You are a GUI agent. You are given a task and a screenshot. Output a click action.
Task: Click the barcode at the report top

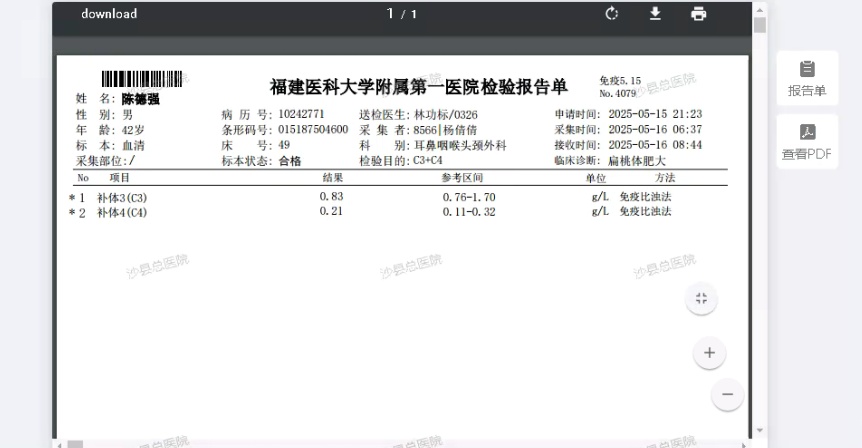[x=142, y=79]
